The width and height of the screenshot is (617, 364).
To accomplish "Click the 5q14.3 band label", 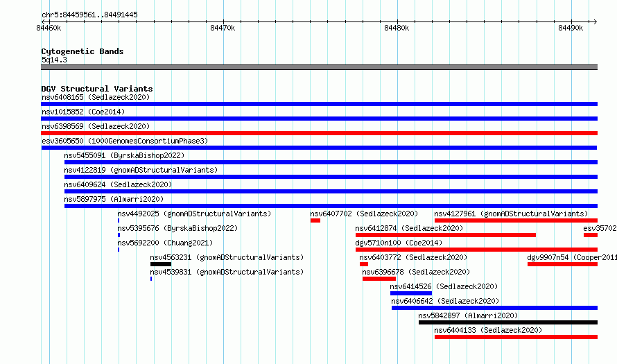I will point(54,60).
